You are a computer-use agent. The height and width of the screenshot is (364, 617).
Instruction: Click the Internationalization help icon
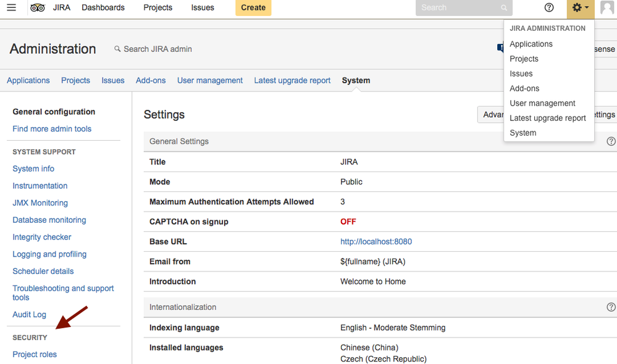click(611, 307)
